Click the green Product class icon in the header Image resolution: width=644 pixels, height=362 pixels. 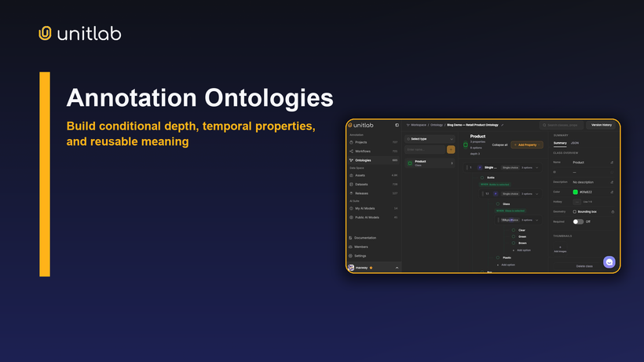point(466,144)
